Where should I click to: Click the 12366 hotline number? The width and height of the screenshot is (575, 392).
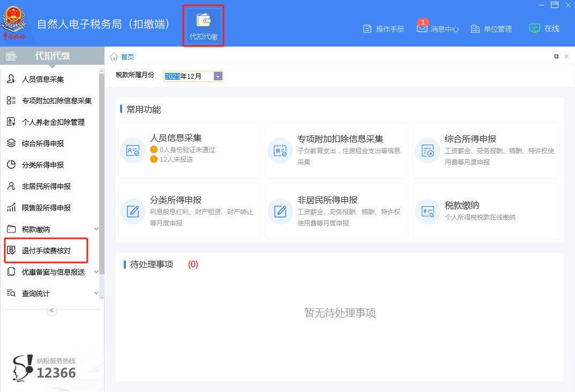[x=56, y=373]
